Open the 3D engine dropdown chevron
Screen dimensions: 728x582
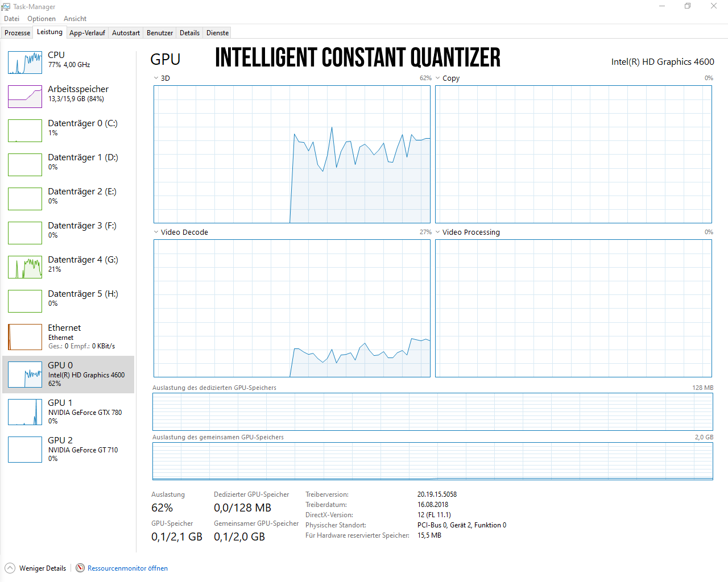coord(156,78)
